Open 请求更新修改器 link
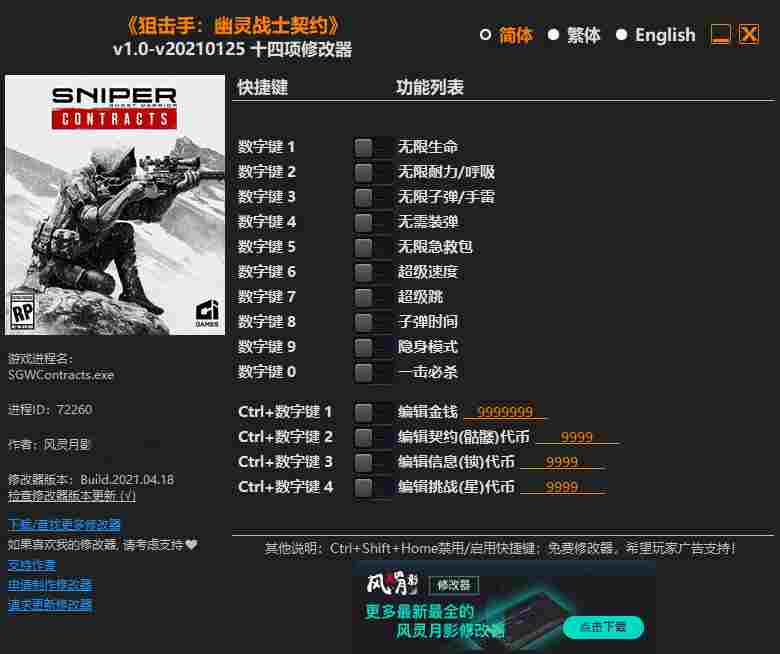This screenshot has width=780, height=654. [x=50, y=605]
